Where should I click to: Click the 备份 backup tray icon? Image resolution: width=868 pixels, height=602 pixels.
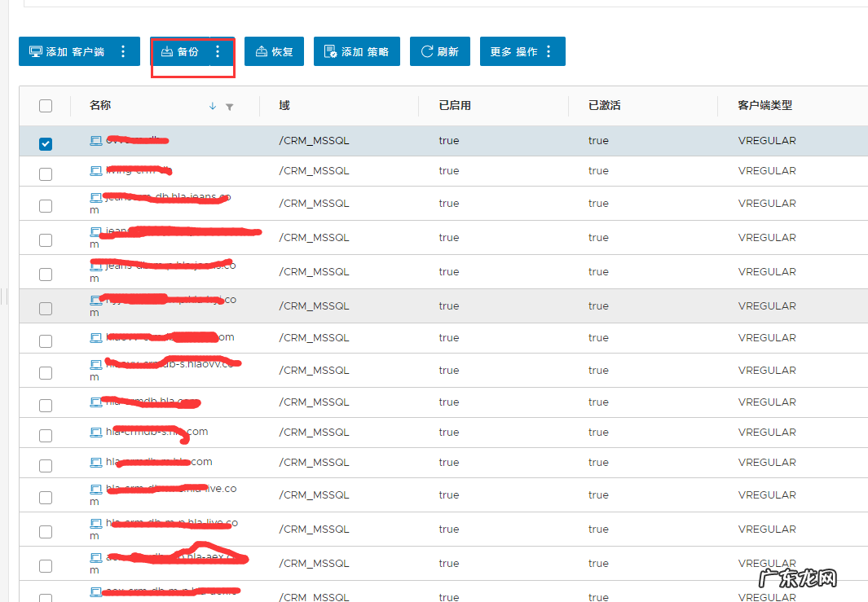click(x=167, y=51)
